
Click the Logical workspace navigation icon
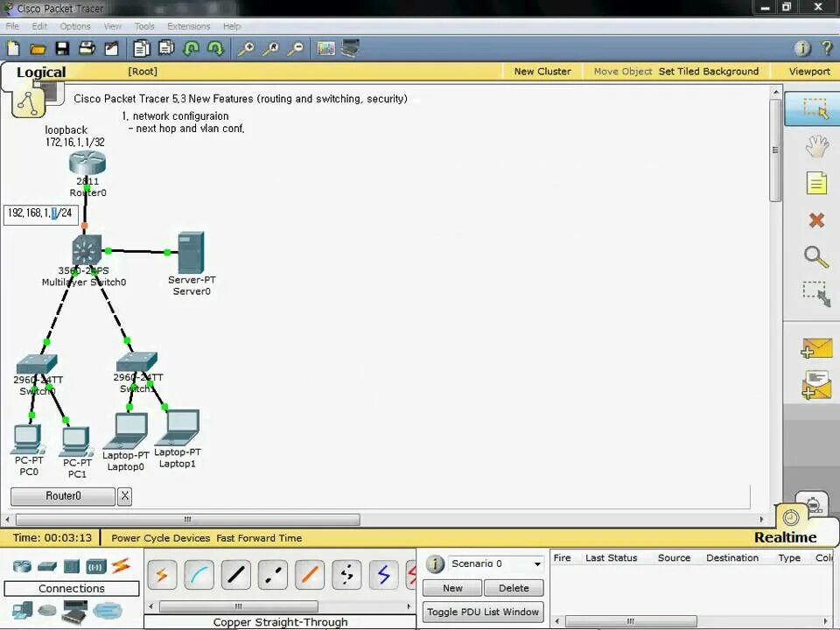[x=28, y=103]
